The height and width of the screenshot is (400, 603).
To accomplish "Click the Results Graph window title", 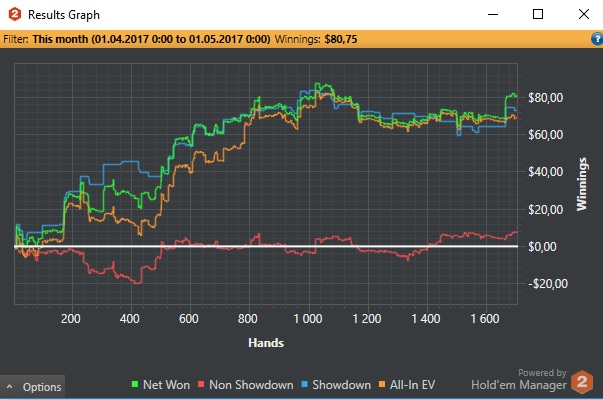I will (64, 15).
